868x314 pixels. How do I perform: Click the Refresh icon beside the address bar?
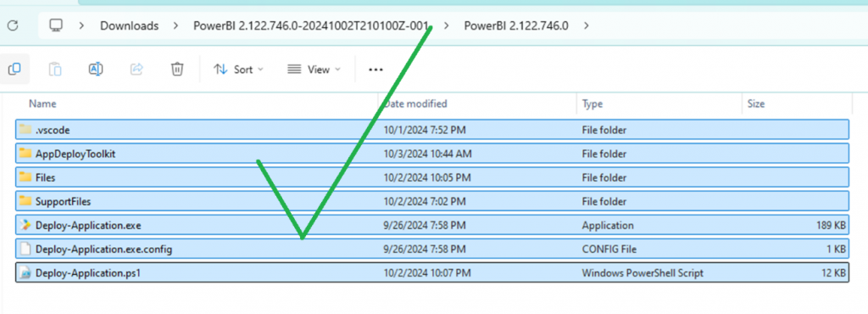[x=13, y=25]
